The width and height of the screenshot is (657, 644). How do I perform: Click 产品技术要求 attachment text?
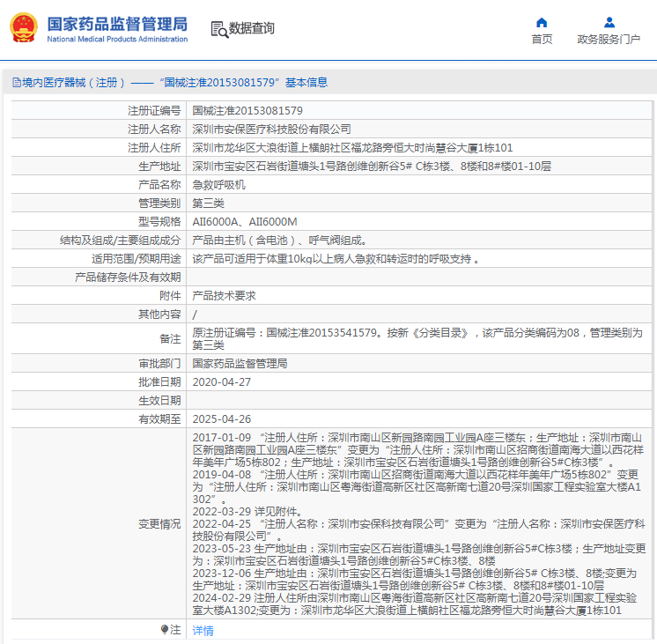(225, 296)
